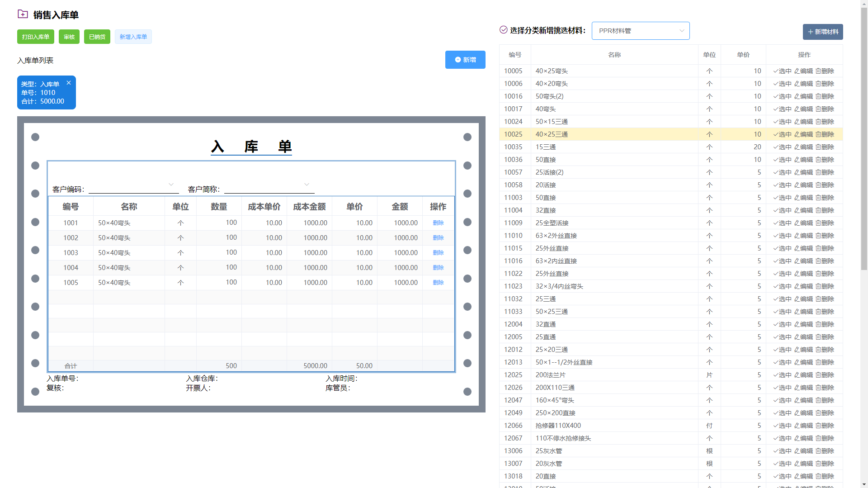Click 打印入库单 button
The height and width of the screenshot is (488, 868).
pyautogui.click(x=36, y=37)
